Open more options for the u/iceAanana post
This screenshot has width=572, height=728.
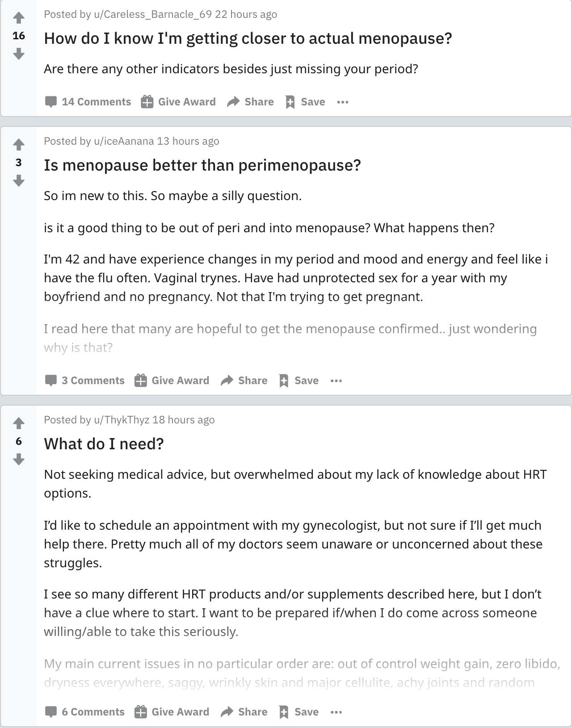click(x=336, y=381)
